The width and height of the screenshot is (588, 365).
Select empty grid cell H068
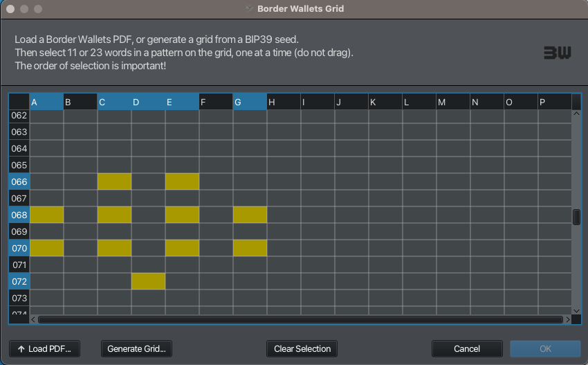[284, 215]
